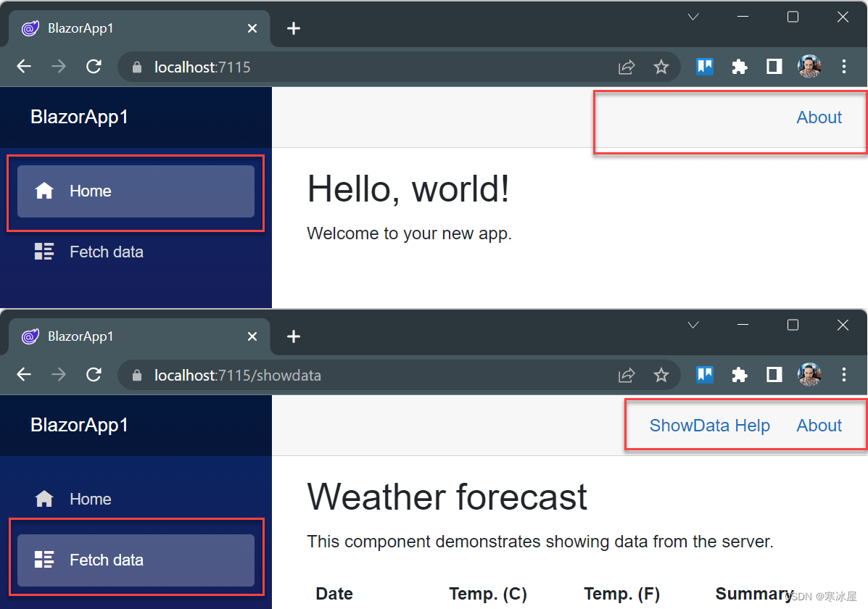Open extensions puzzle icon in top window
The image size is (868, 609).
pyautogui.click(x=740, y=67)
